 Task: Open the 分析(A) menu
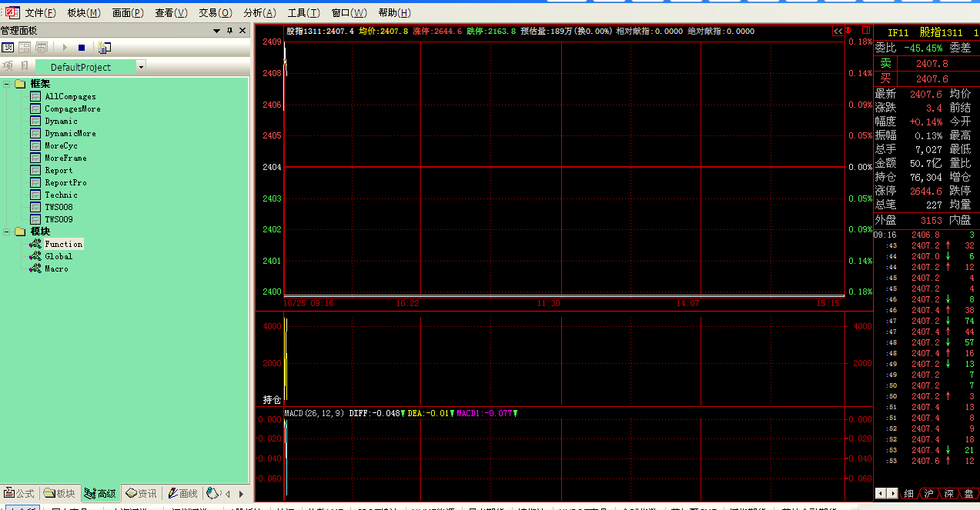pyautogui.click(x=259, y=13)
